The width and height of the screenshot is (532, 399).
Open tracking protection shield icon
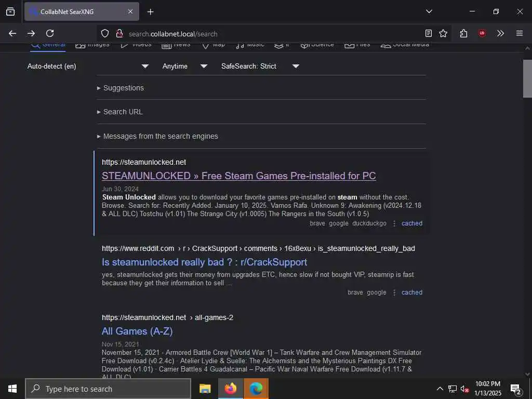coord(105,33)
